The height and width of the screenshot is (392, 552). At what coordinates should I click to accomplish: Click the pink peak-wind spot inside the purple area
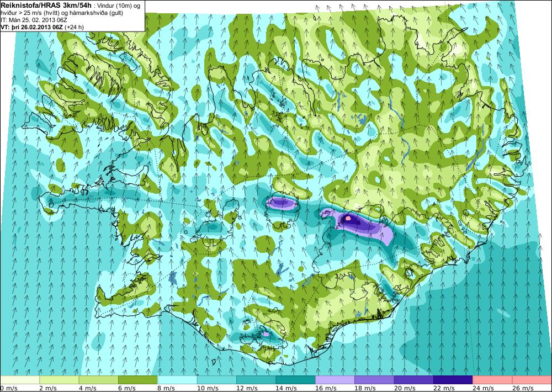coord(348,219)
